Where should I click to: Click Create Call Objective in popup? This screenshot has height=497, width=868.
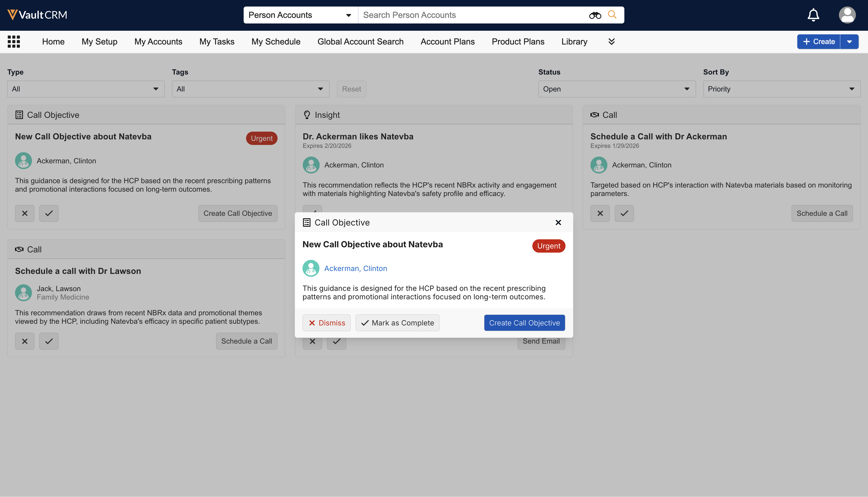(524, 323)
